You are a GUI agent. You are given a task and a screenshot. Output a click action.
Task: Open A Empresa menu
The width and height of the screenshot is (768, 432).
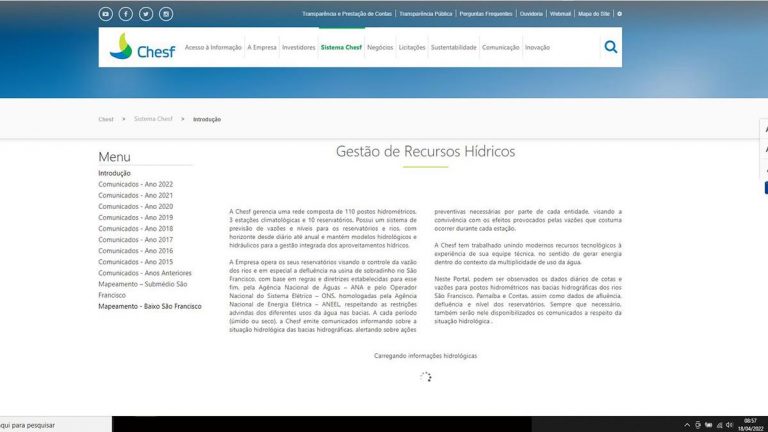click(262, 48)
